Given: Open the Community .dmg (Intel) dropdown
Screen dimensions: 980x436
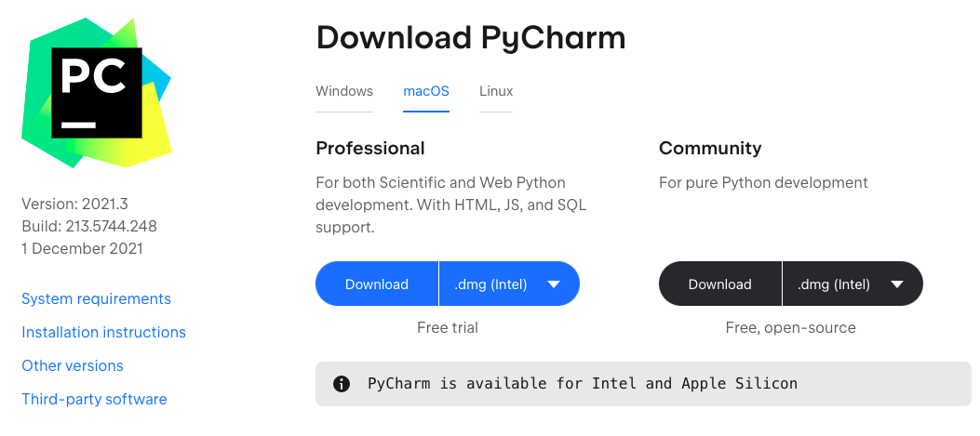Looking at the screenshot, I should [852, 284].
